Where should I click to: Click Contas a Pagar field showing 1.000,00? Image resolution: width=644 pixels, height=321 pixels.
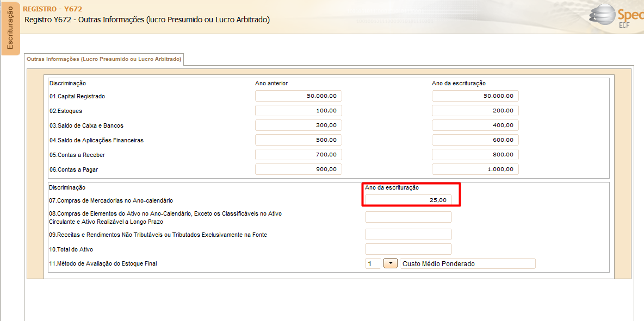click(x=475, y=169)
